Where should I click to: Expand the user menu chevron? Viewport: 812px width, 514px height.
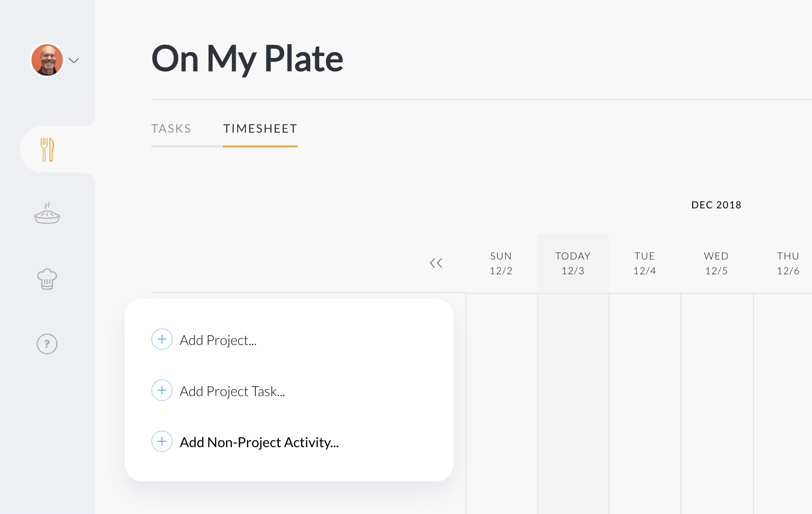[x=74, y=60]
